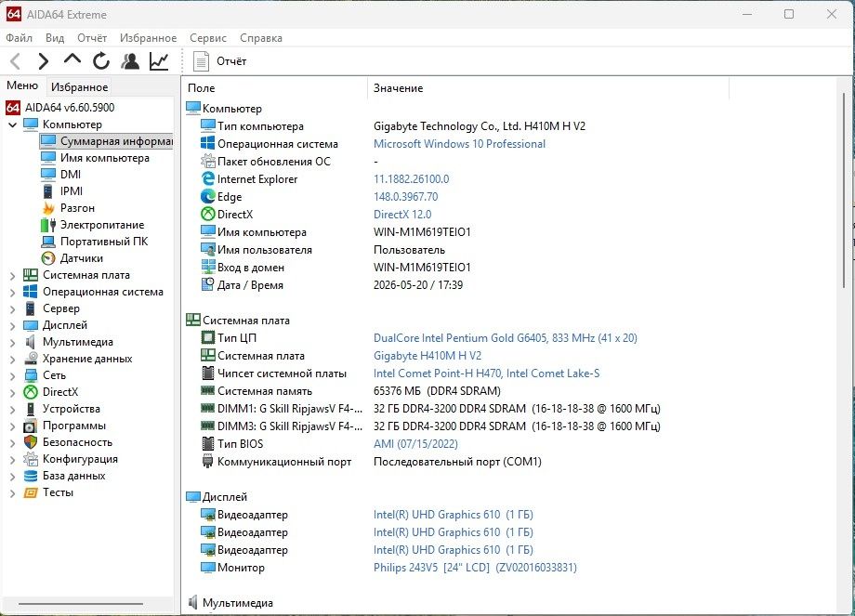Image resolution: width=855 pixels, height=616 pixels.
Task: Select IPMI icon in the tree
Action: (x=48, y=191)
